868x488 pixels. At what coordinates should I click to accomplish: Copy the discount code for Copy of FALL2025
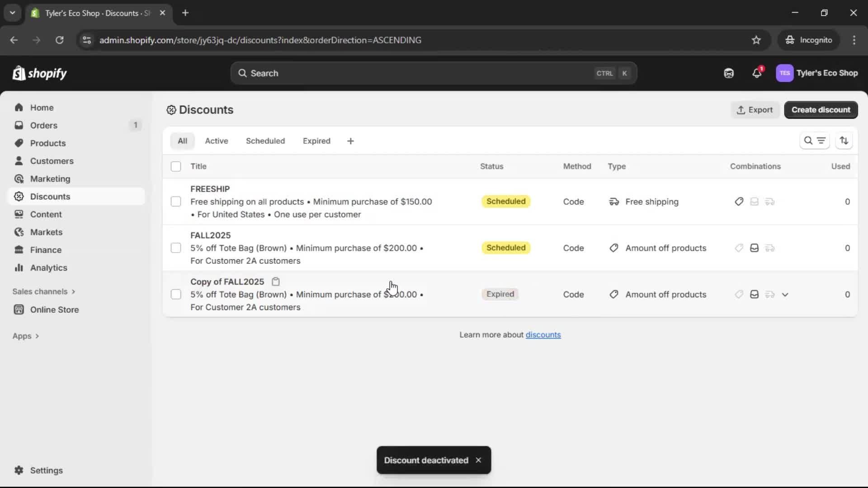[276, 282]
